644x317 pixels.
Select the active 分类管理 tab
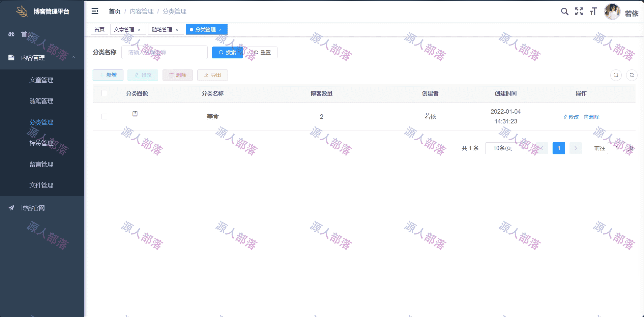(207, 30)
